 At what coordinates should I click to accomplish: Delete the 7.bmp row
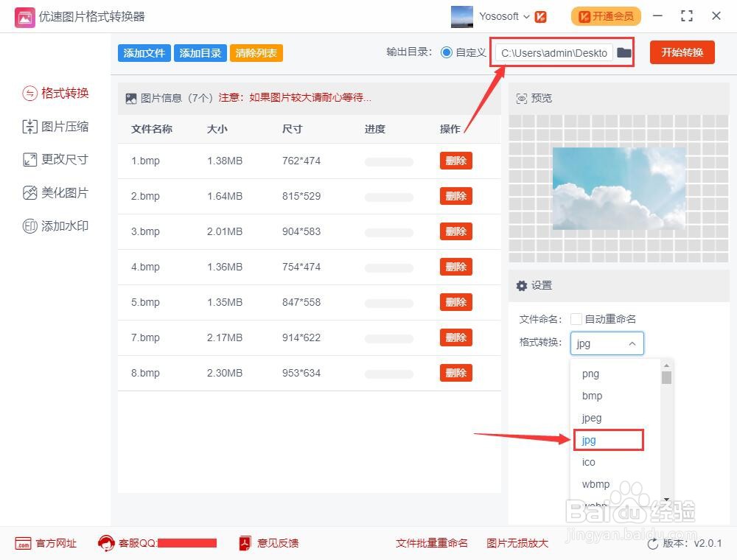456,337
